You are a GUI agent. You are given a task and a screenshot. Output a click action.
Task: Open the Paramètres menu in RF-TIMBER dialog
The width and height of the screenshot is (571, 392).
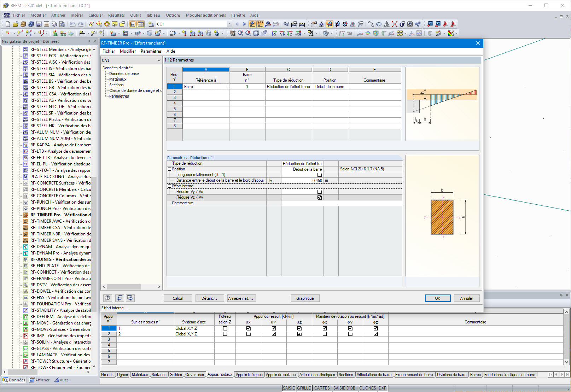[x=151, y=51]
